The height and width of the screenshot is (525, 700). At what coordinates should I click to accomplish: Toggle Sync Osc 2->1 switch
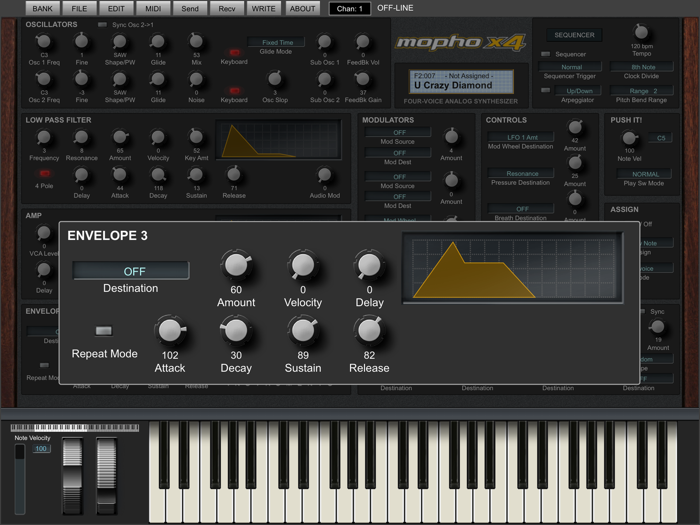tap(102, 25)
